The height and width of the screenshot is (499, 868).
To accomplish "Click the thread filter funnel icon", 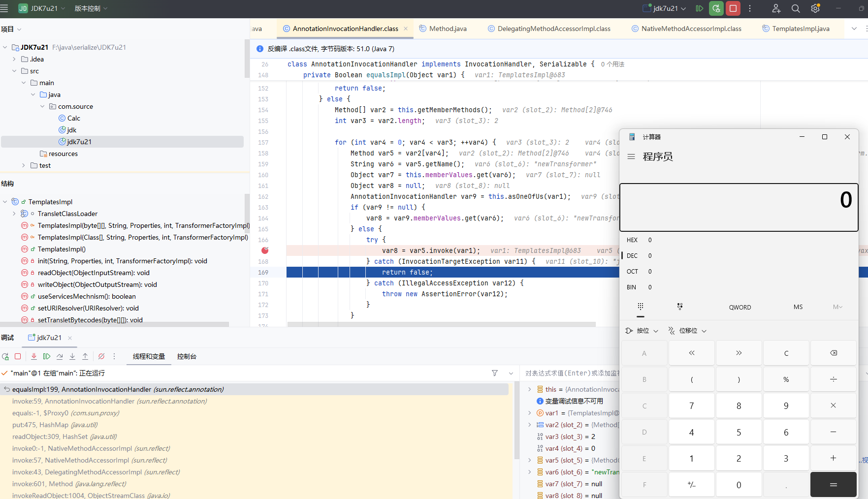I will (495, 373).
